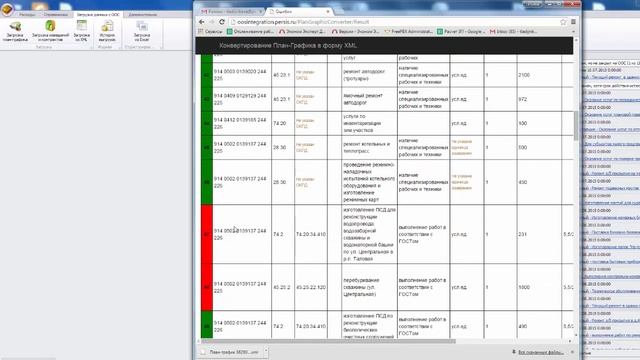Open 'История выгрузок' in the ribbon

107,32
